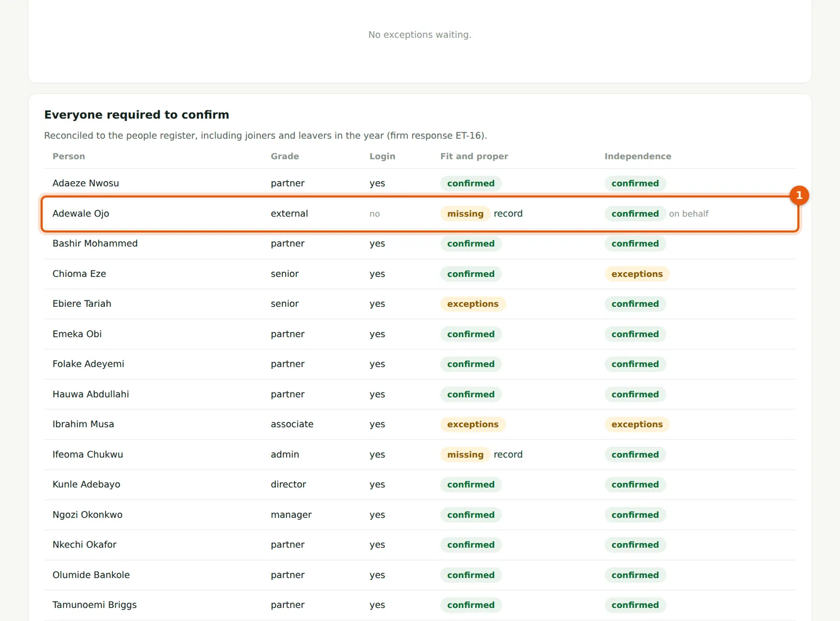This screenshot has width=840, height=621.
Task: Click the 'senior' grade for Chioma Eze
Action: (x=285, y=274)
